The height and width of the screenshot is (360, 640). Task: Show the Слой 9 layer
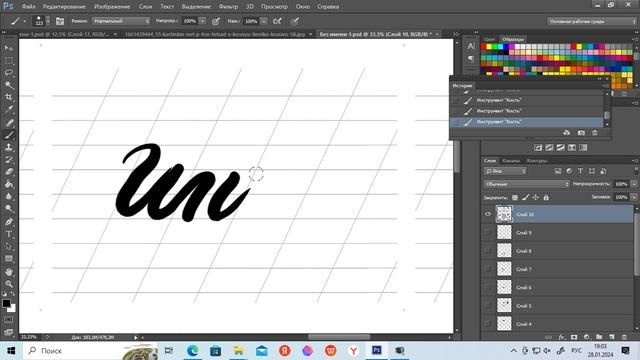pos(487,233)
